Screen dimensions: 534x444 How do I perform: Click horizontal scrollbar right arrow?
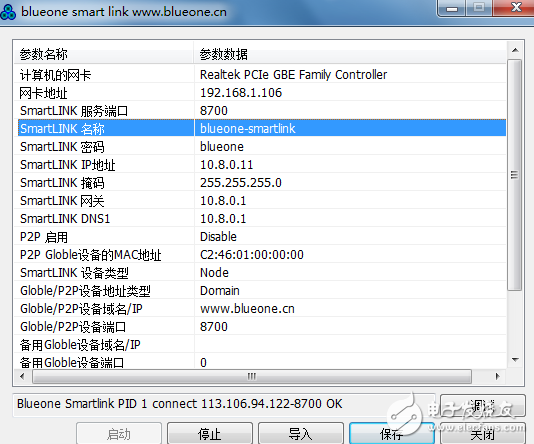point(498,376)
